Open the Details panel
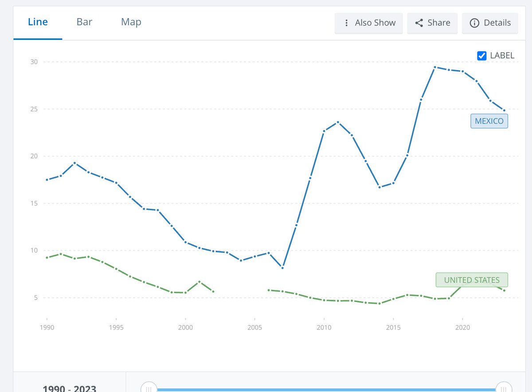 point(490,23)
